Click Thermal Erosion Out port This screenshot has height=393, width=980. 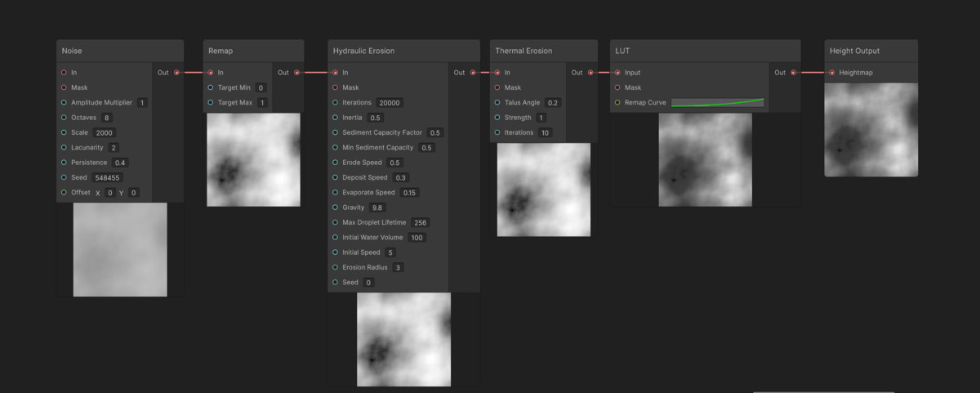click(x=590, y=73)
